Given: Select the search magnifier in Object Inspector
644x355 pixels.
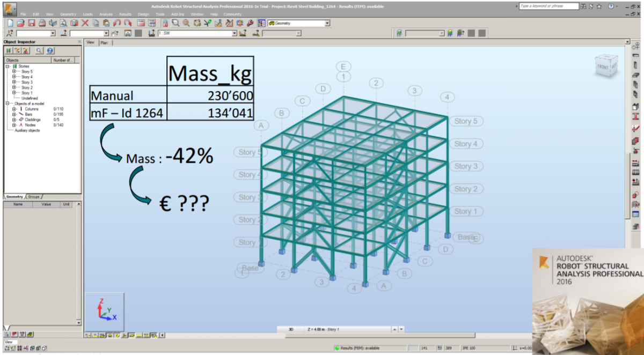Looking at the screenshot, I should [39, 51].
